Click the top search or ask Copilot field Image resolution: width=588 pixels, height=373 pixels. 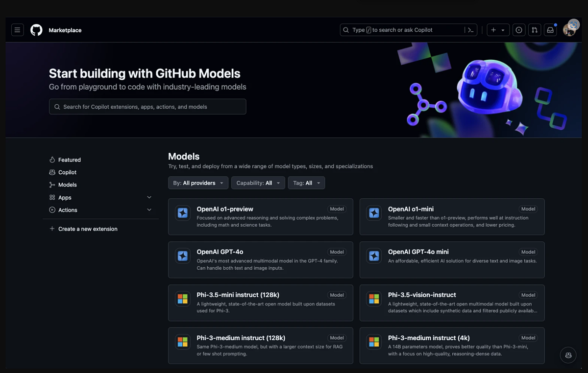[409, 30]
